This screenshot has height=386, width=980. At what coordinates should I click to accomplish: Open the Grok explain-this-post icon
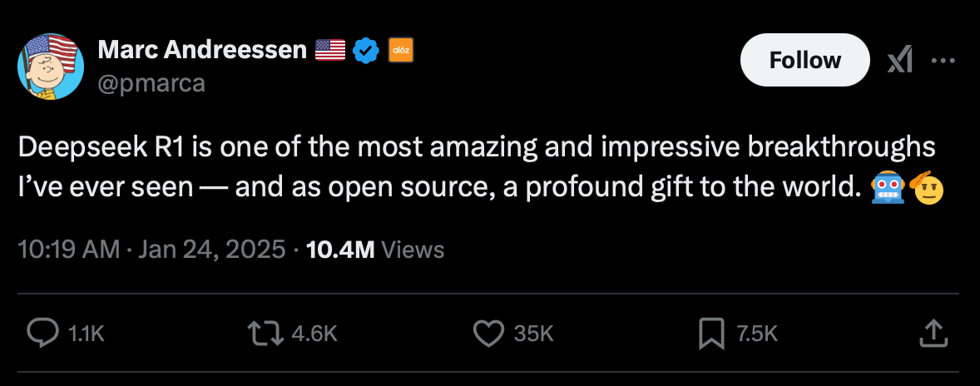click(x=900, y=61)
